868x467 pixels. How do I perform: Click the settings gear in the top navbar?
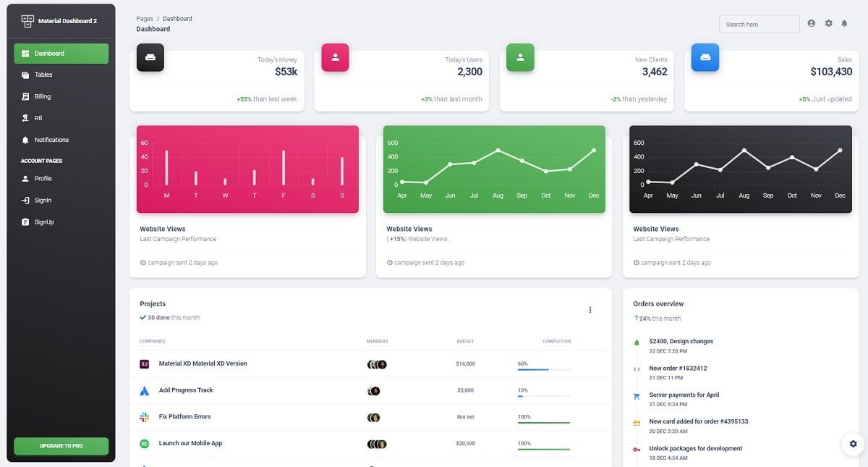click(x=828, y=23)
